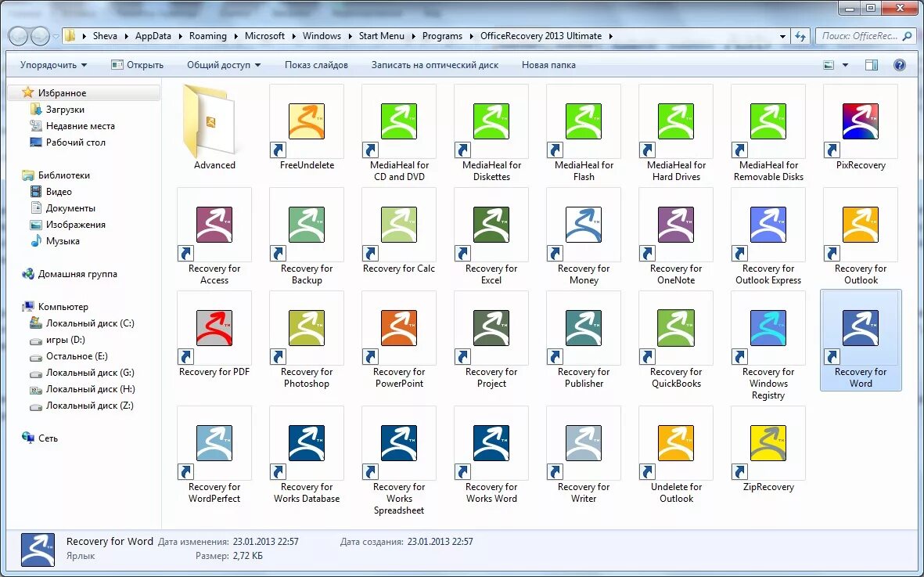The width and height of the screenshot is (924, 577).
Task: Start Показ слайдов slideshow
Action: pos(316,65)
